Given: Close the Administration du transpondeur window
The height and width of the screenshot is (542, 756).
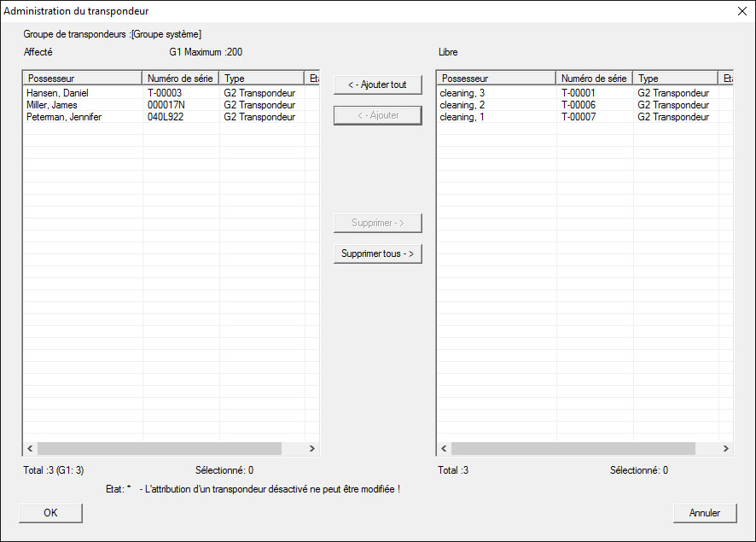Looking at the screenshot, I should 741,11.
